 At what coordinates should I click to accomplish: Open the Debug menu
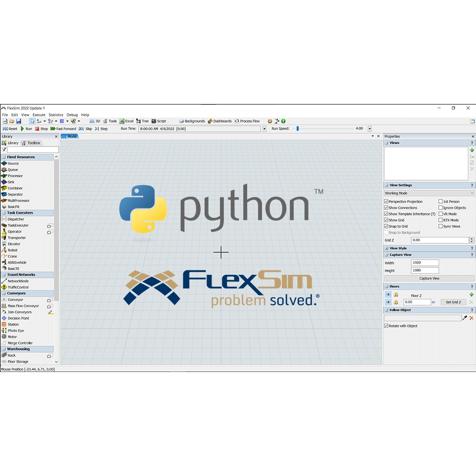click(72, 115)
